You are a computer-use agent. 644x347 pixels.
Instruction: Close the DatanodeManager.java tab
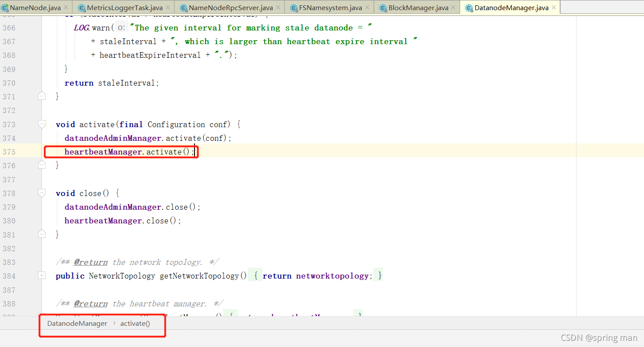(x=554, y=8)
